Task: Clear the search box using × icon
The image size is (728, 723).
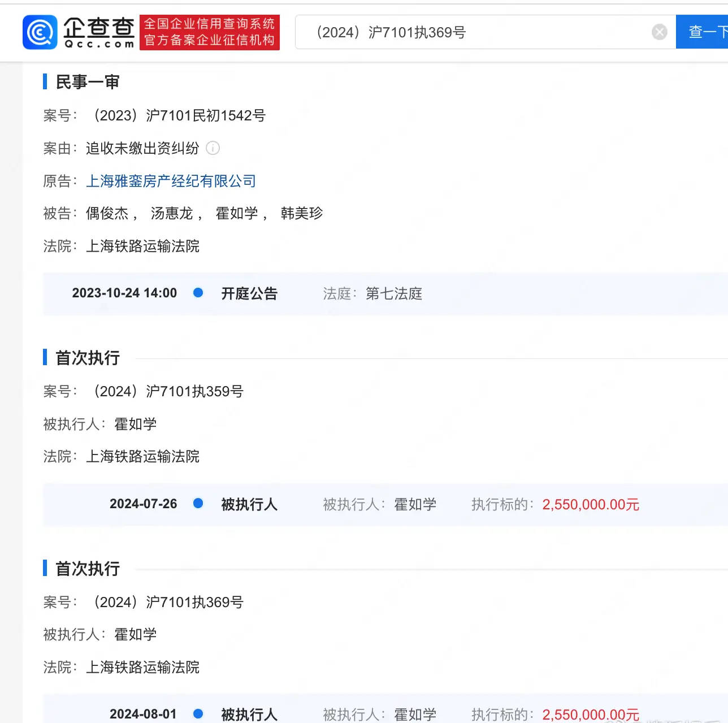Action: [x=659, y=32]
